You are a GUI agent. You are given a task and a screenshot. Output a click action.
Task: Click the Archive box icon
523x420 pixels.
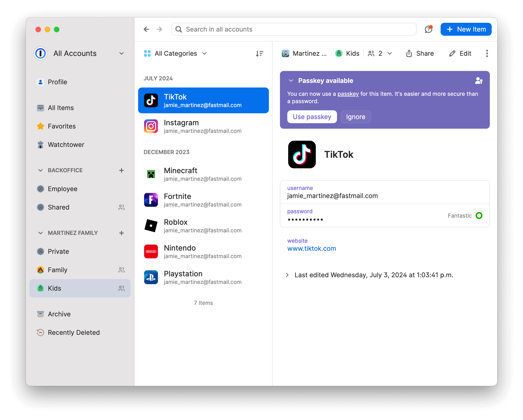41,314
